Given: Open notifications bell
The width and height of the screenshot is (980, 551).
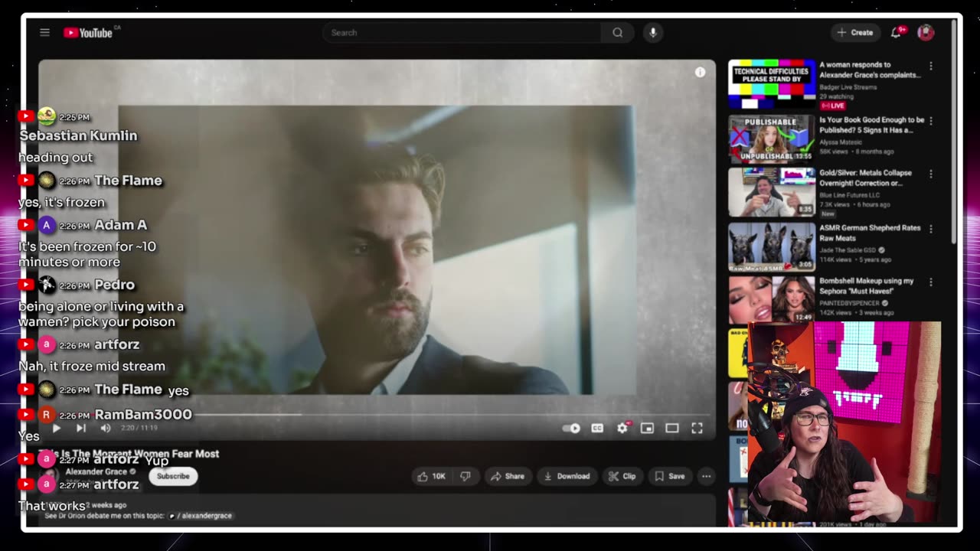Looking at the screenshot, I should click(x=896, y=32).
